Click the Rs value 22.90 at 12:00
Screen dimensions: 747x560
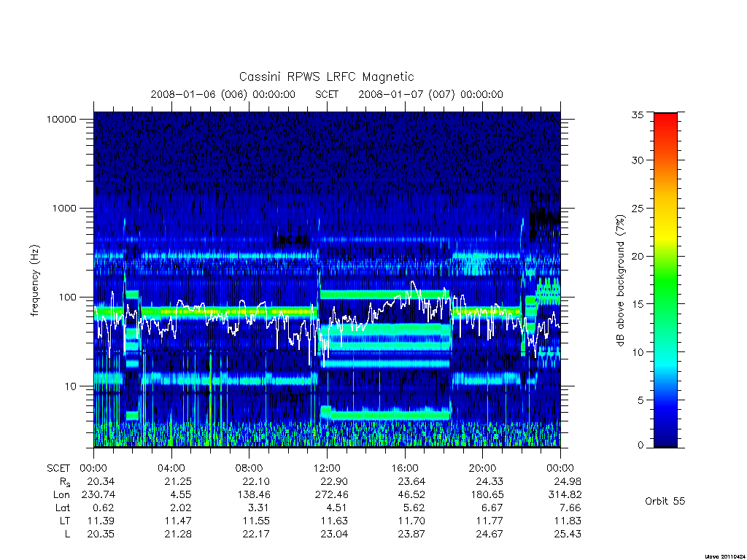[334, 481]
